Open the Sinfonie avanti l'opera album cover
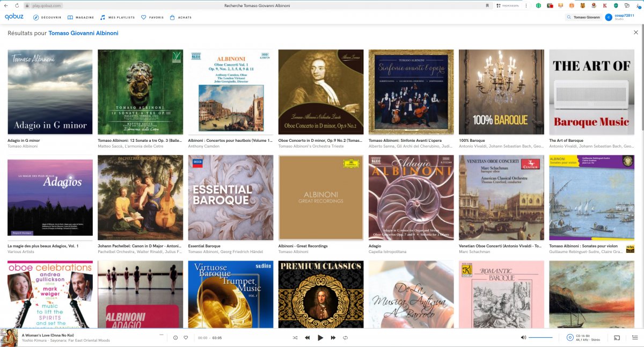Viewport: 644px width, 347px height. pyautogui.click(x=411, y=92)
